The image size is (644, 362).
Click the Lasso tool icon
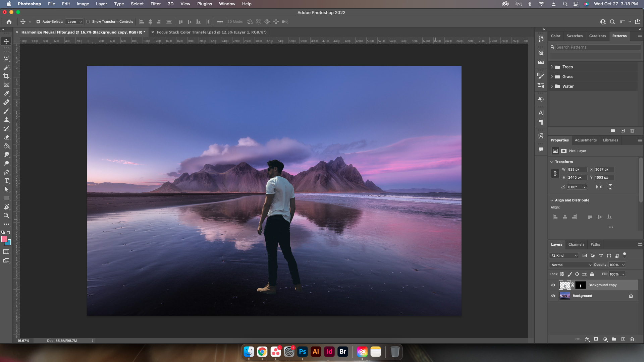pos(7,58)
